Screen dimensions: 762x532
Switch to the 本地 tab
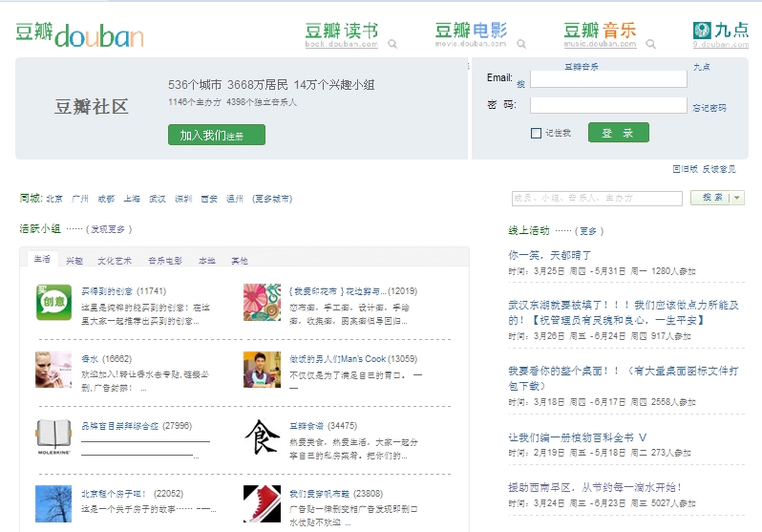click(207, 261)
